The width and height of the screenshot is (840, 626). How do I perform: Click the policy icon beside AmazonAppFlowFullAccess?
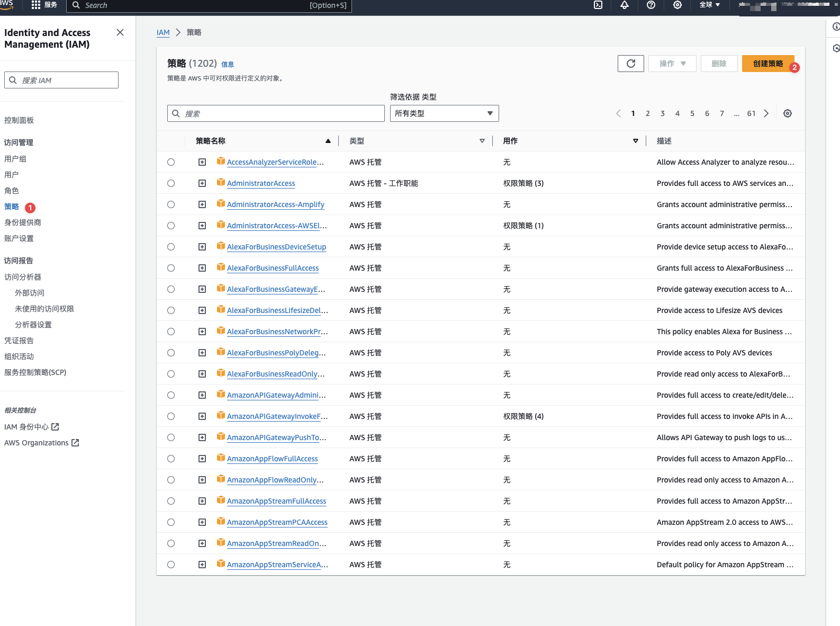pyautogui.click(x=221, y=458)
